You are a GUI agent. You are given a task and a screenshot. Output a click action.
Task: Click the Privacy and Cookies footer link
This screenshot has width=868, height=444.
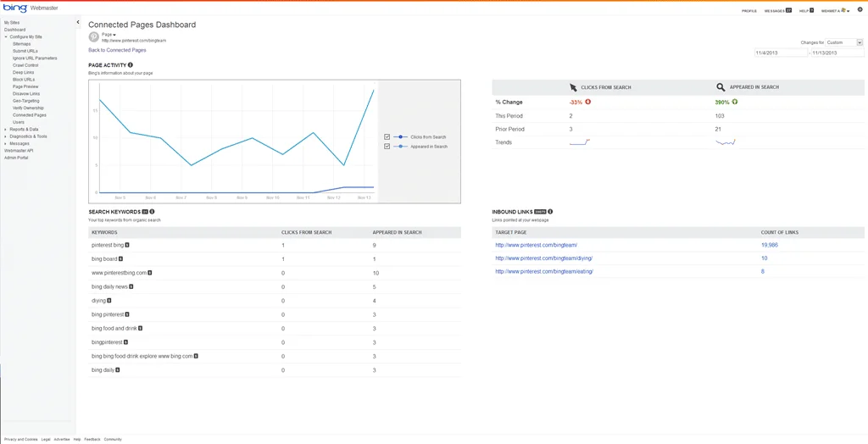21,439
